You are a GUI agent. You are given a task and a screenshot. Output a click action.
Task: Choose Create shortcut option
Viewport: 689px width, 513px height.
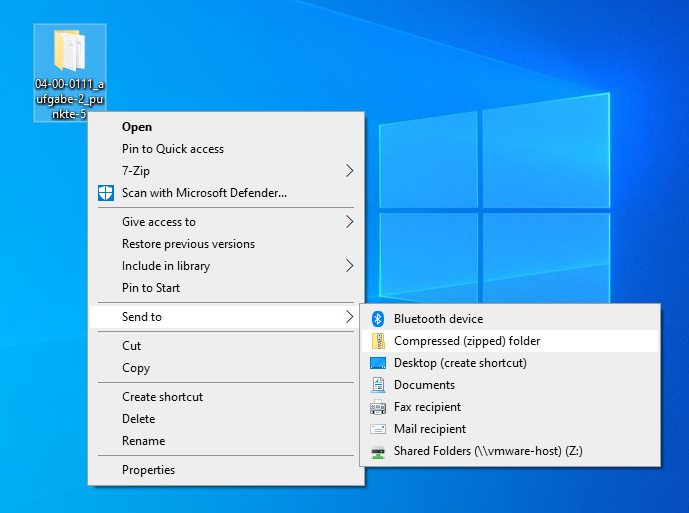point(162,397)
